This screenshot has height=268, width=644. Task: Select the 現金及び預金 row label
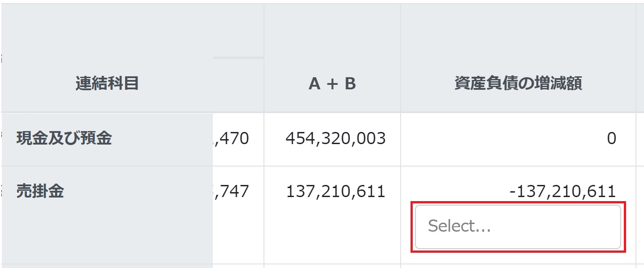[x=64, y=139]
